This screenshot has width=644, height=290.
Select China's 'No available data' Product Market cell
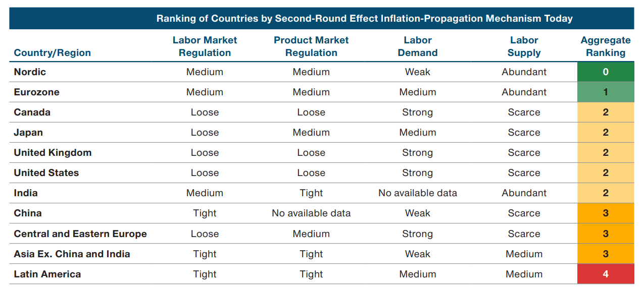tap(311, 213)
